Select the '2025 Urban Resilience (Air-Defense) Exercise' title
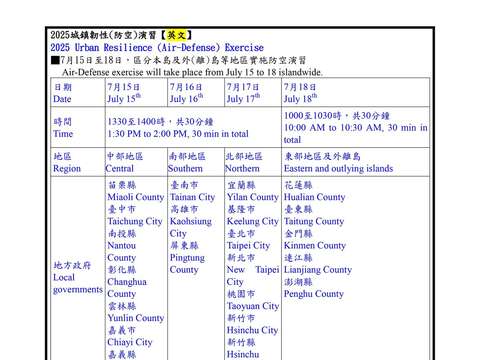 157,47
